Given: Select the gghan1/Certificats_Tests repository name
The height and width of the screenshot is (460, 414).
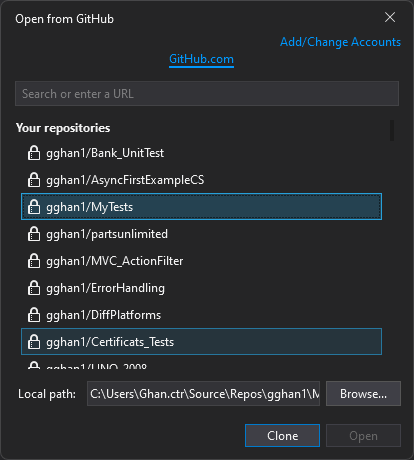Looking at the screenshot, I should [110, 342].
